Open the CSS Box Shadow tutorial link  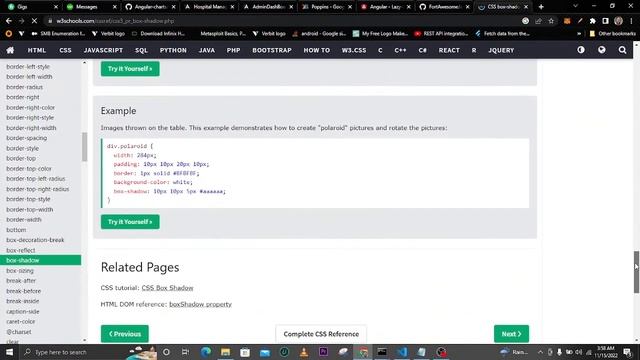coord(167,288)
